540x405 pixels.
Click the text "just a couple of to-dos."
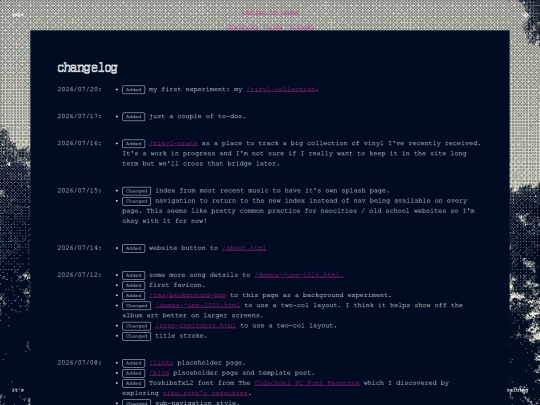pyautogui.click(x=197, y=116)
